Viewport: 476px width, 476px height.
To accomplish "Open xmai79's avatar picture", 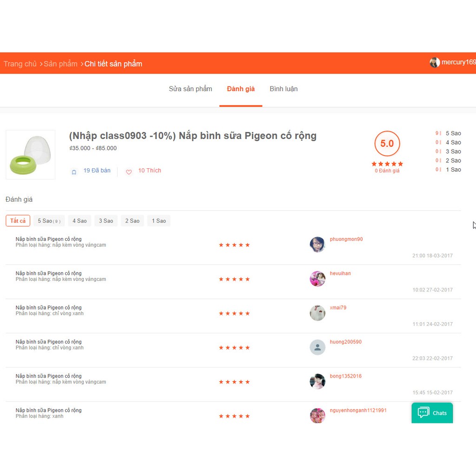I will coord(317,313).
